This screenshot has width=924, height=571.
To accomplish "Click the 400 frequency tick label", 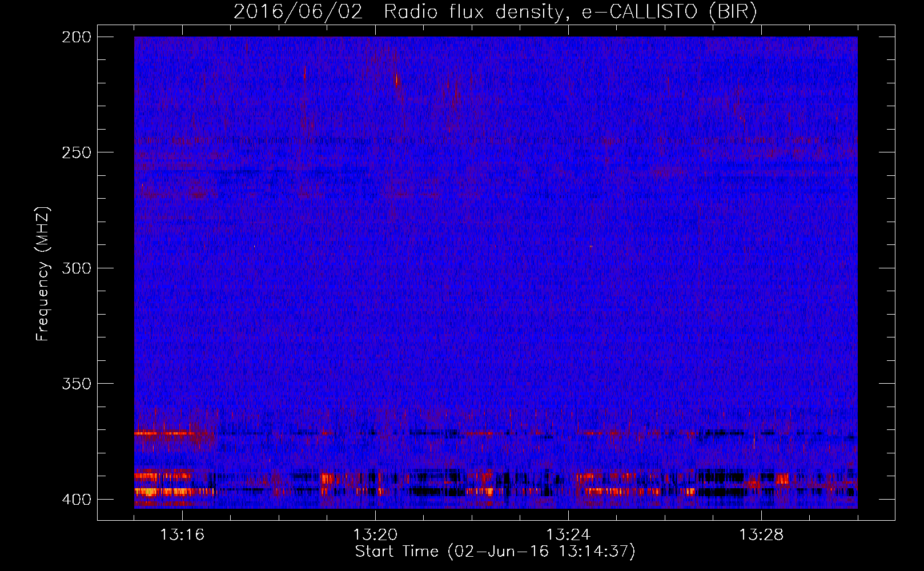I will pos(77,500).
